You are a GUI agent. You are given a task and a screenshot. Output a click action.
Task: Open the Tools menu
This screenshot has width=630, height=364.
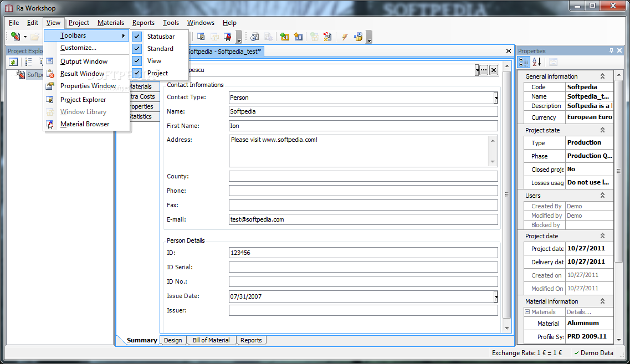(x=171, y=23)
